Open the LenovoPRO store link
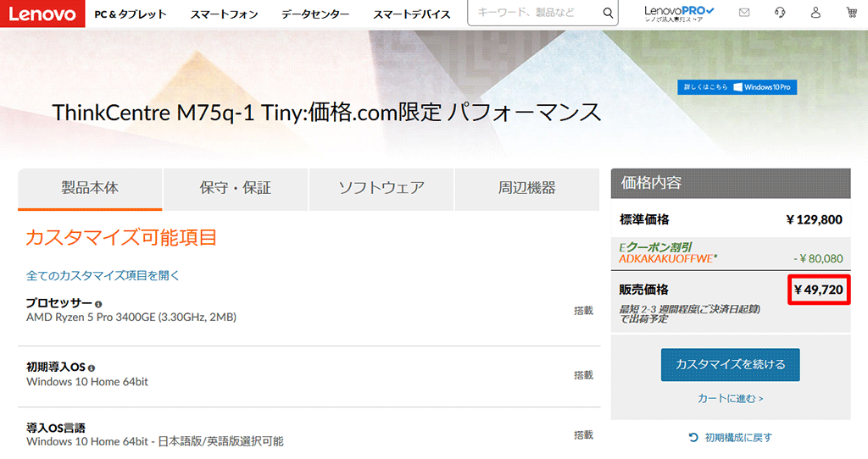The height and width of the screenshot is (459, 868). click(x=679, y=14)
